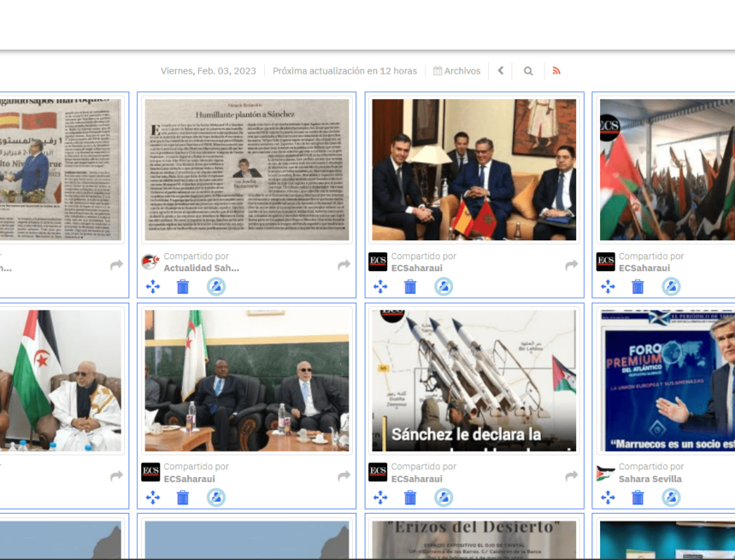Click trash icon under missile article card
Image resolution: width=735 pixels, height=560 pixels.
[x=410, y=498]
